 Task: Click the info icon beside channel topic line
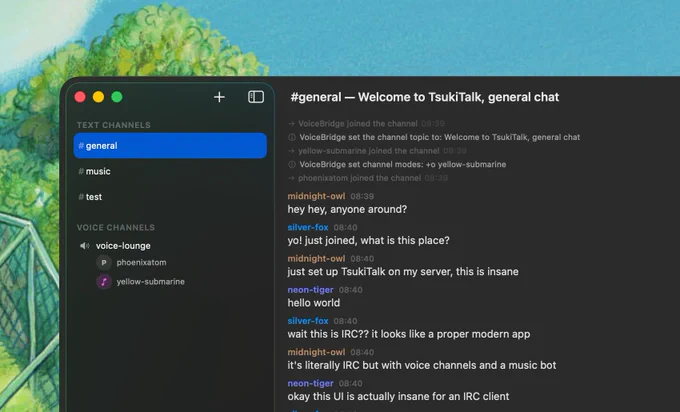(292, 137)
